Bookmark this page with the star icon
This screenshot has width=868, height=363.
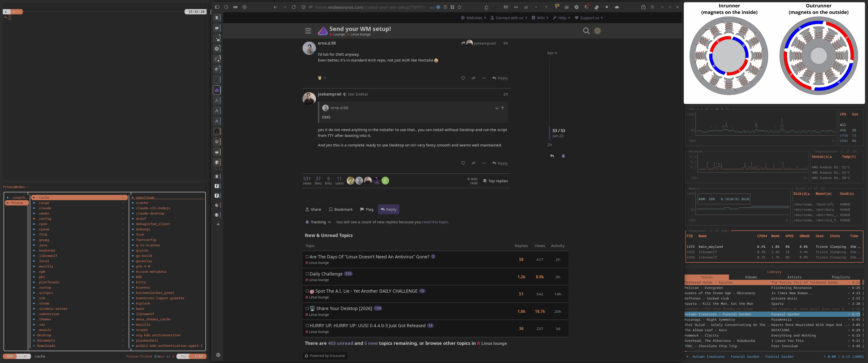[459, 7]
